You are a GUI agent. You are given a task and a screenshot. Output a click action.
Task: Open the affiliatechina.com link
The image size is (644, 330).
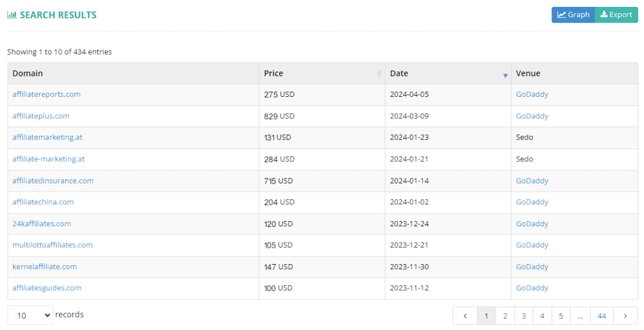click(43, 202)
